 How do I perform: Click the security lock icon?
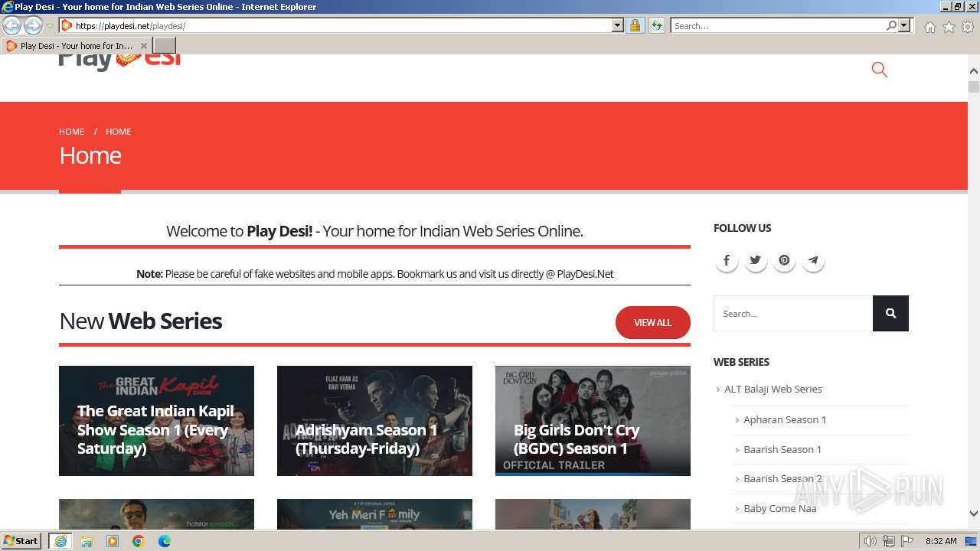point(635,25)
